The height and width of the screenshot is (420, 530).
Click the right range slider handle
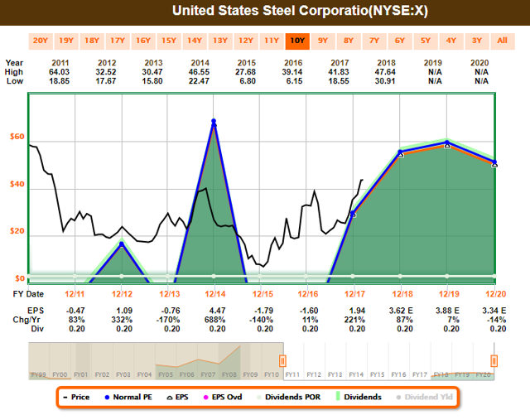click(x=494, y=361)
